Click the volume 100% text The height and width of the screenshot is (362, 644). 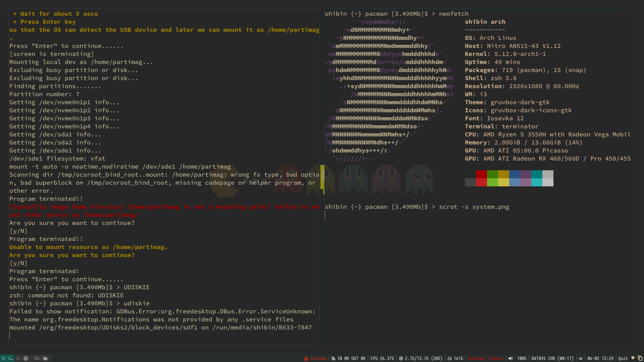[x=522, y=358]
